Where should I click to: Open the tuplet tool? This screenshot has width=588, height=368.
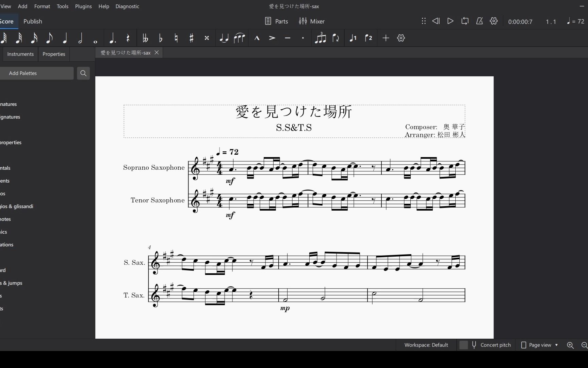tap(320, 38)
